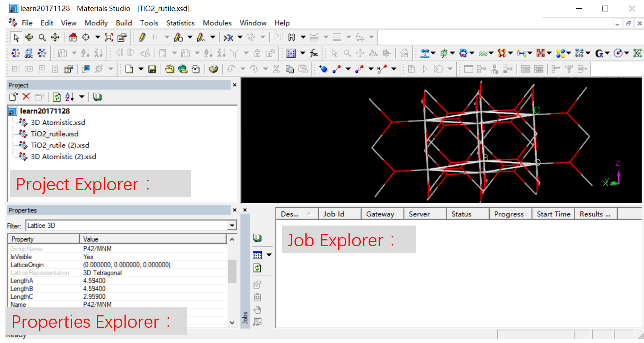Screen dimensions: 644x343
Task: Click the Create Bond icon
Action: [x=337, y=69]
